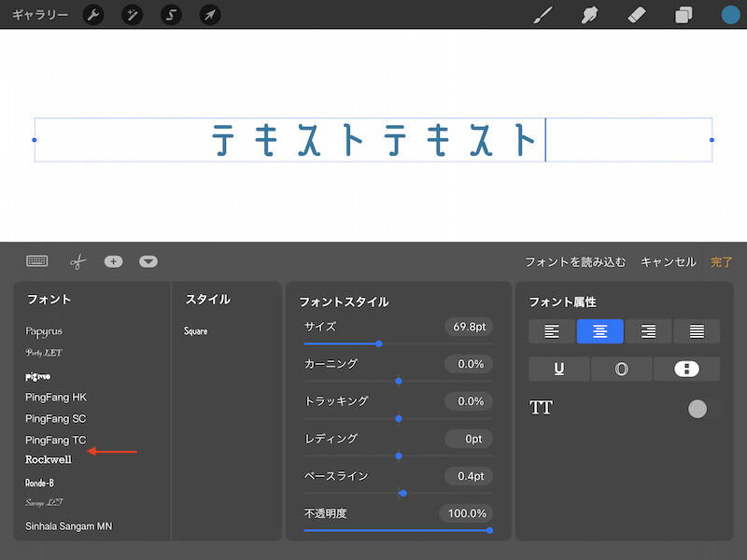Toggle outline (O) text attribute

click(x=621, y=369)
